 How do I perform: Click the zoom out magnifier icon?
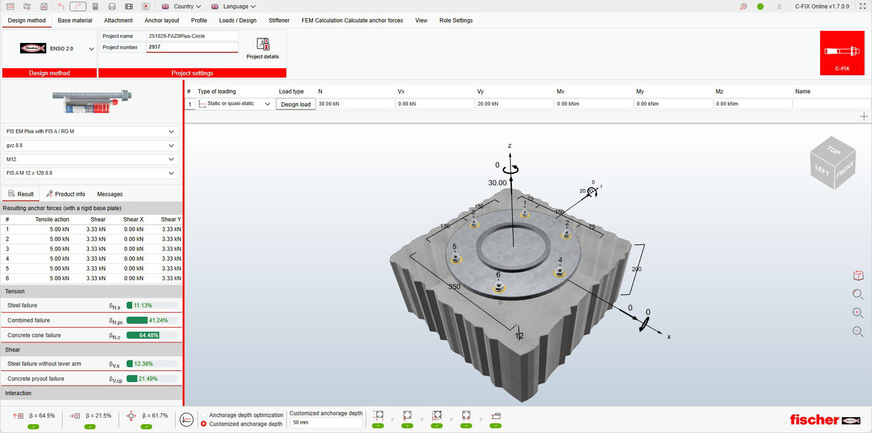(858, 331)
